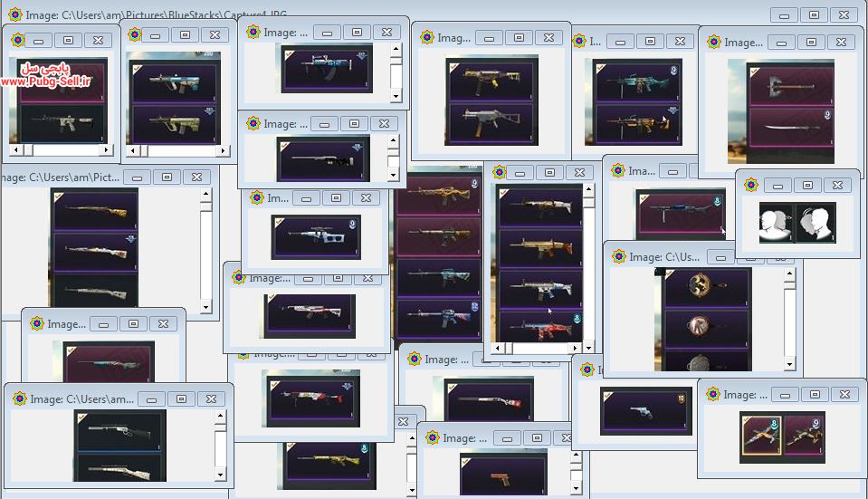This screenshot has width=868, height=499.
Task: Minimize the crossbow skins window
Action: click(x=785, y=395)
